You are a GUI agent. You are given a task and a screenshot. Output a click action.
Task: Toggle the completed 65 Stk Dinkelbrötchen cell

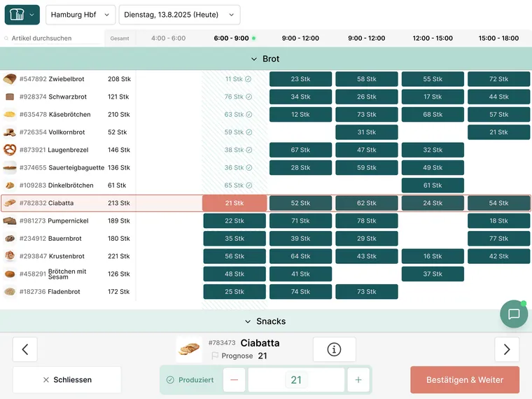tap(238, 185)
